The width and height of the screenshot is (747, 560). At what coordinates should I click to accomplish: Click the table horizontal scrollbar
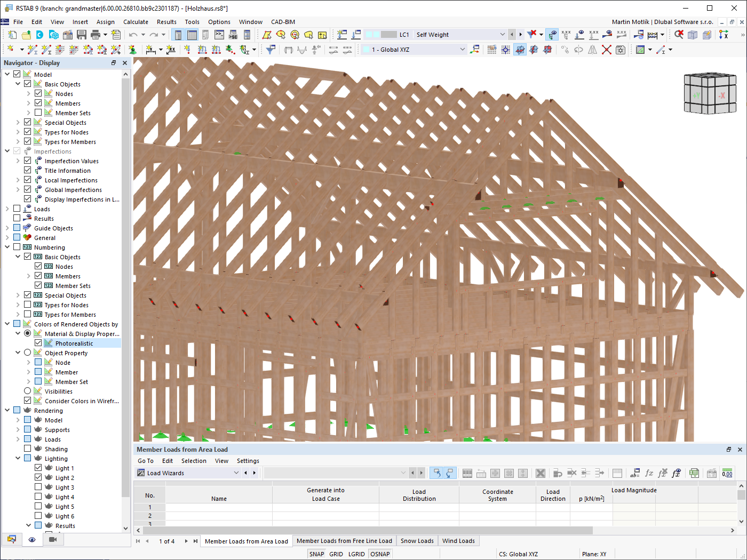[368, 530]
